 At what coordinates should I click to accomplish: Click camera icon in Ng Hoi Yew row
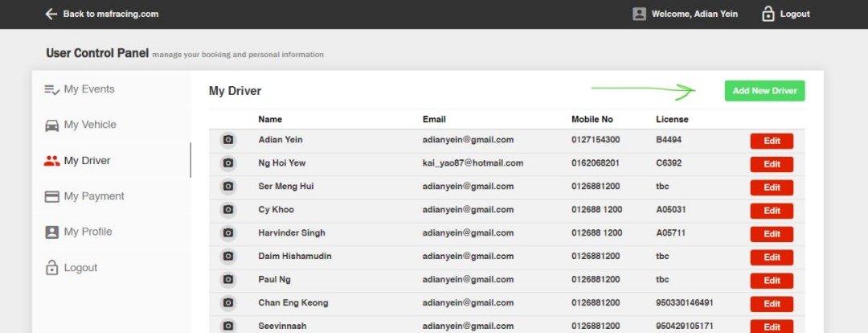(x=227, y=163)
